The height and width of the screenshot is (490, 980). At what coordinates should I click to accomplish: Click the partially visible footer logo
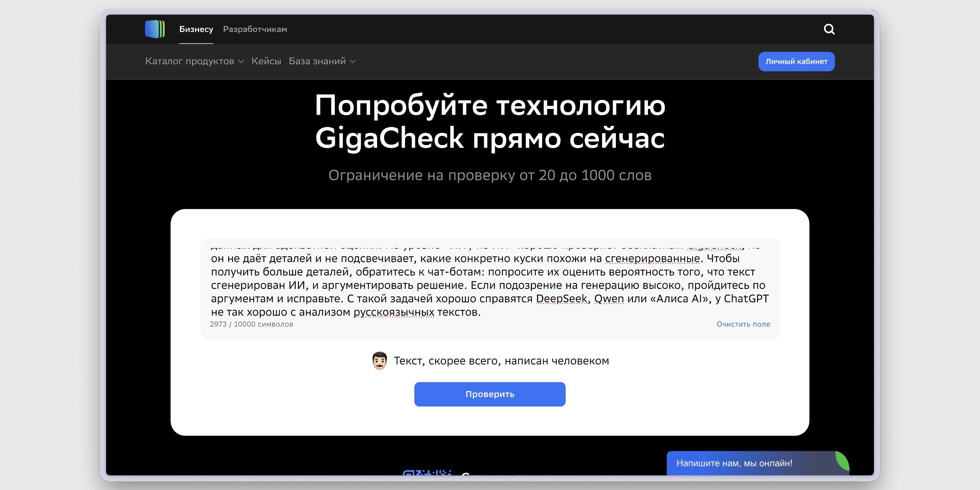tap(427, 477)
